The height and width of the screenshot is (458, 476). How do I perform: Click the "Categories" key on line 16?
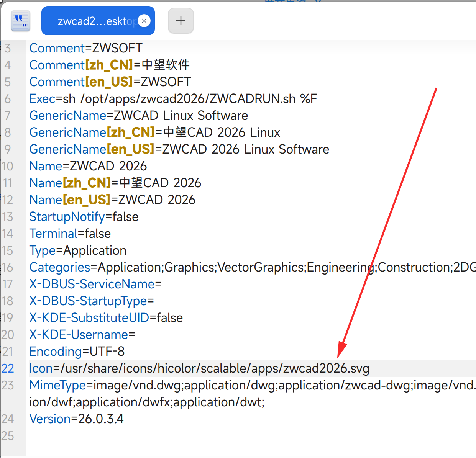point(60,267)
